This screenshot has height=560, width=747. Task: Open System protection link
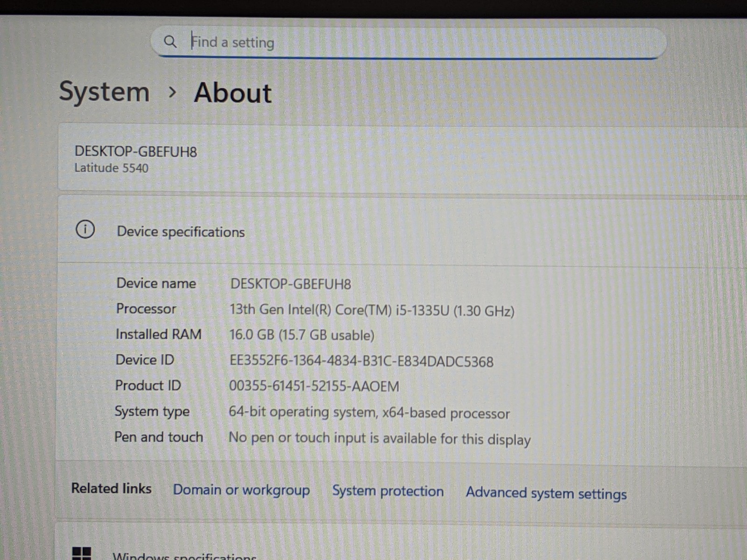tap(388, 491)
